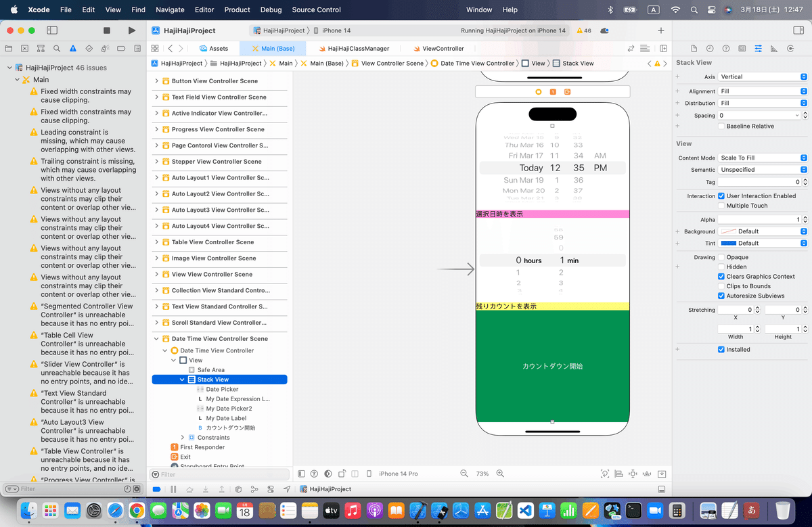
Task: Switch to the ViewController tab
Action: (438, 49)
